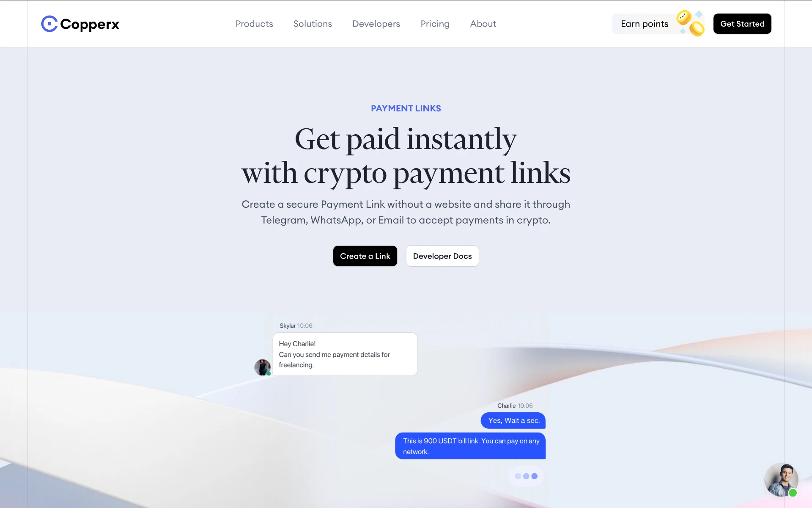Click the Developer Docs button

(x=442, y=256)
